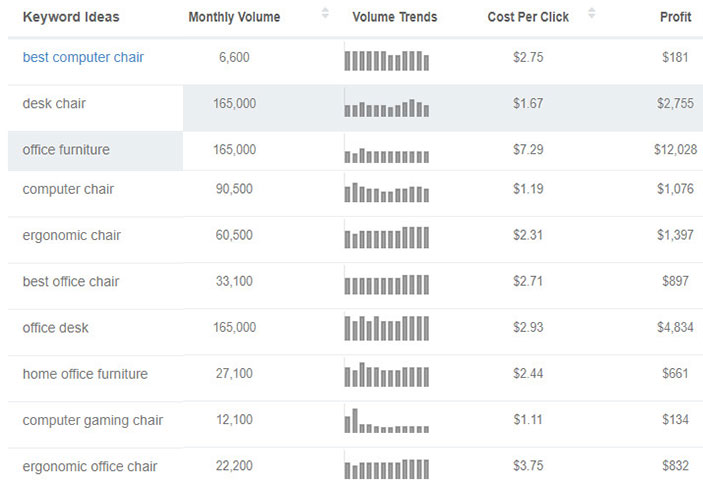Open the 'best computer chair' keyword link
The height and width of the screenshot is (483, 703).
click(x=83, y=58)
